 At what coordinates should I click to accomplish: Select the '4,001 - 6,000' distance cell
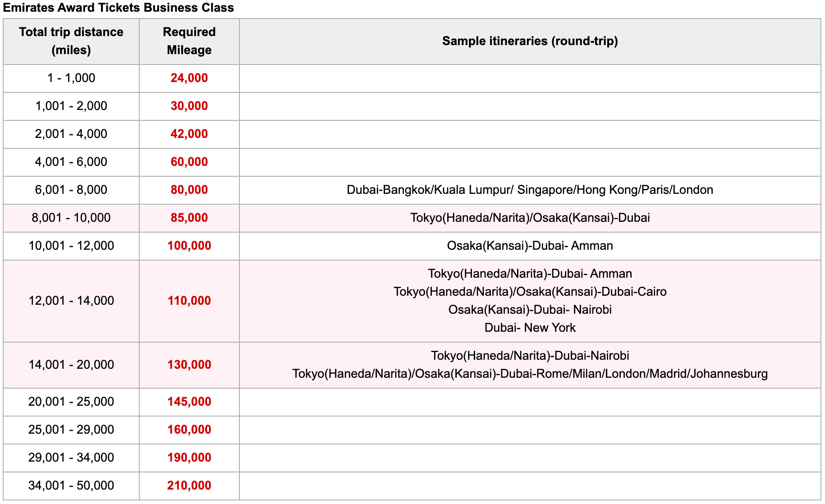pos(71,162)
